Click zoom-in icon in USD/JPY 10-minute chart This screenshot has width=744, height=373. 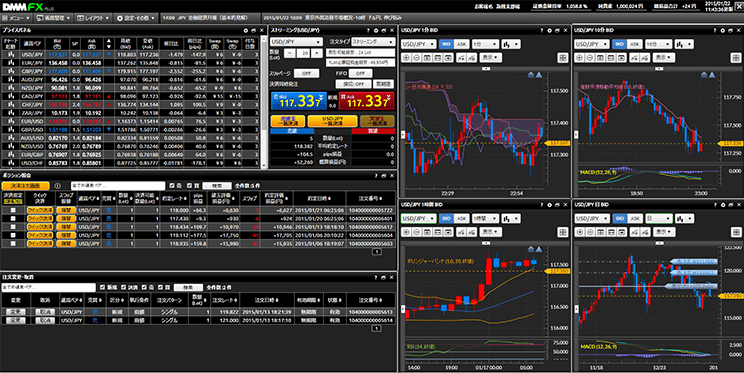pyautogui.click(x=580, y=58)
